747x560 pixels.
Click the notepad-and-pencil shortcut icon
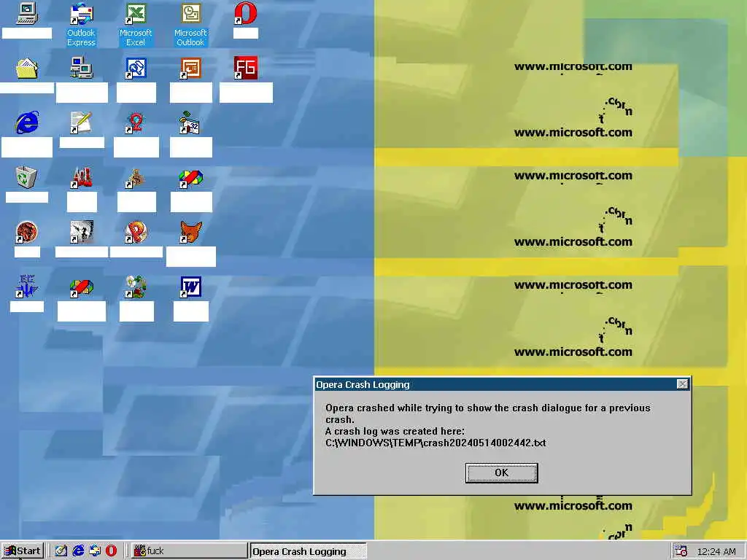[x=82, y=122]
